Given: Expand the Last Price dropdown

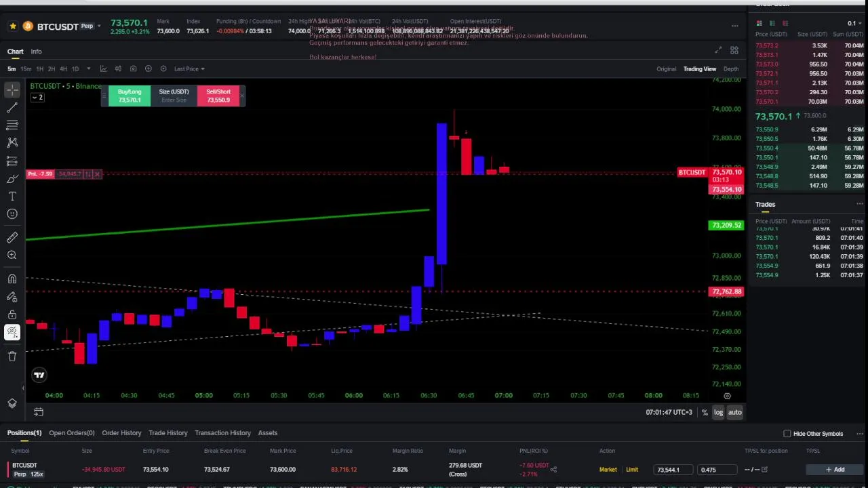Looking at the screenshot, I should (x=189, y=68).
